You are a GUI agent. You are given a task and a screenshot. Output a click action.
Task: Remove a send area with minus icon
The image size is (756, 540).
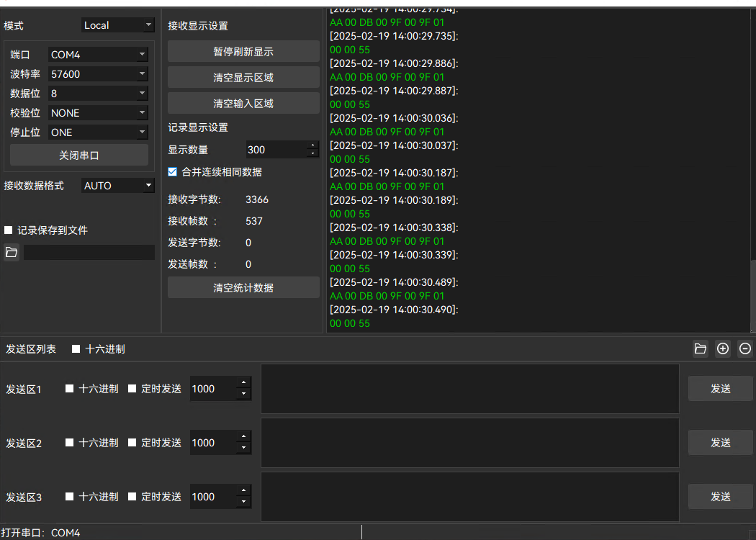(745, 349)
